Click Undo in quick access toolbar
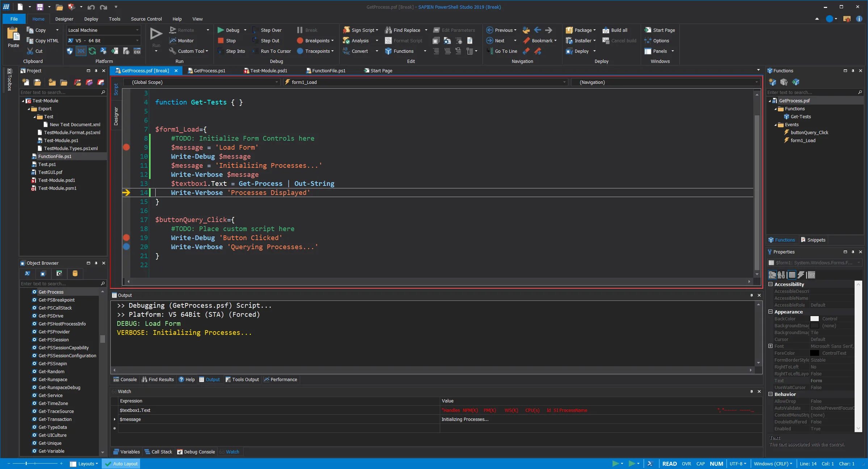Viewport: 868px width, 469px height. [91, 7]
